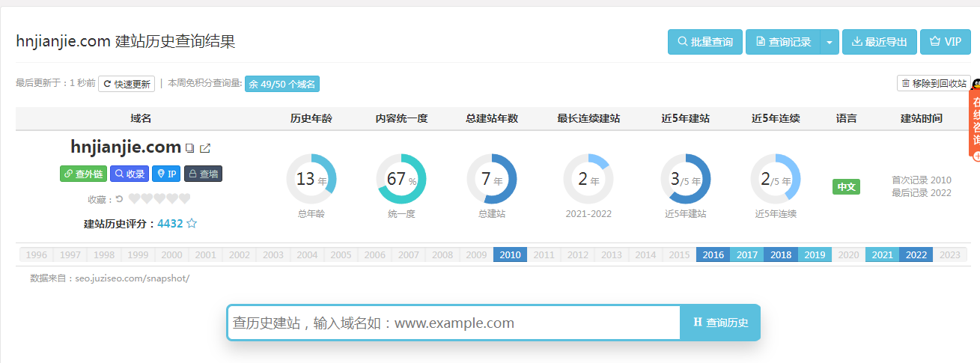Click the 内容统一度 column header
The image size is (980, 363).
pos(401,118)
